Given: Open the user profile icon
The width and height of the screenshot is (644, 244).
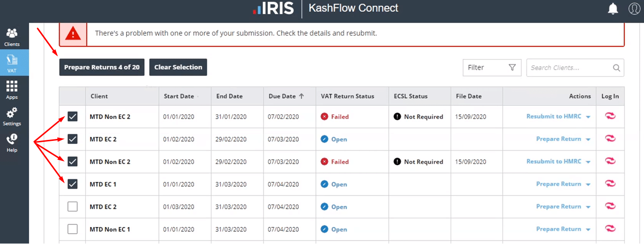Looking at the screenshot, I should point(634,9).
